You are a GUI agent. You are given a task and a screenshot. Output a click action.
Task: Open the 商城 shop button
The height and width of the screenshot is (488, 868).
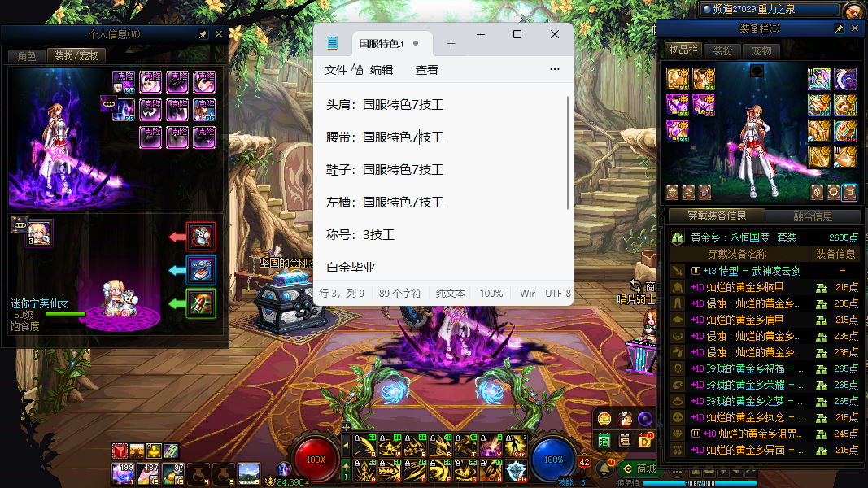(638, 468)
